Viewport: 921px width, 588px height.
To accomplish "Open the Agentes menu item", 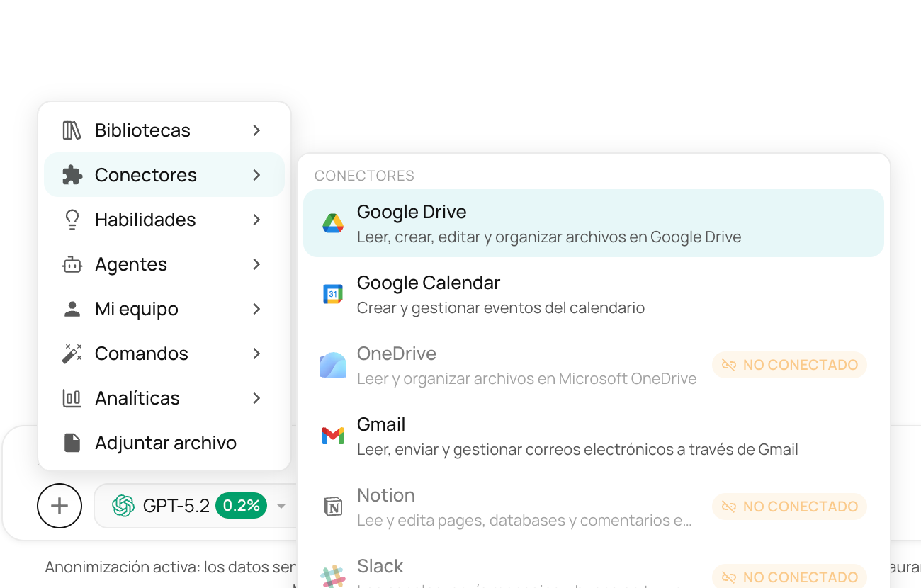I will pos(164,264).
